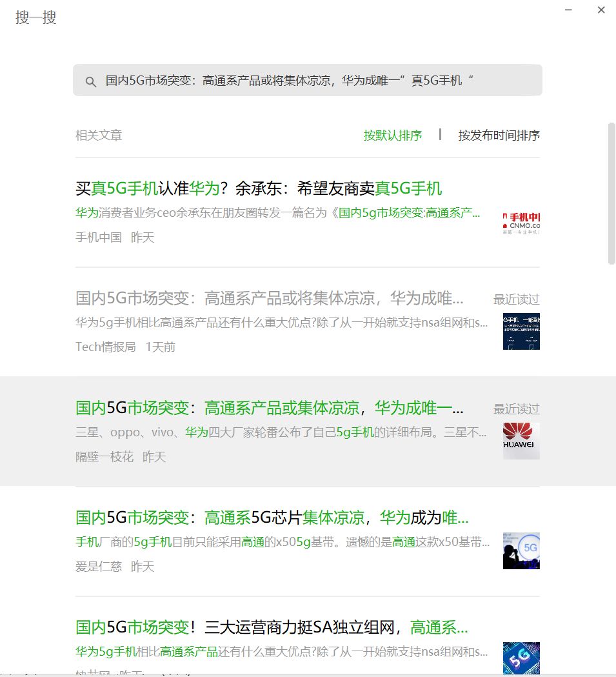Sort results by default order (按默认排序)
Screen dimensions: 616x677
coord(392,135)
